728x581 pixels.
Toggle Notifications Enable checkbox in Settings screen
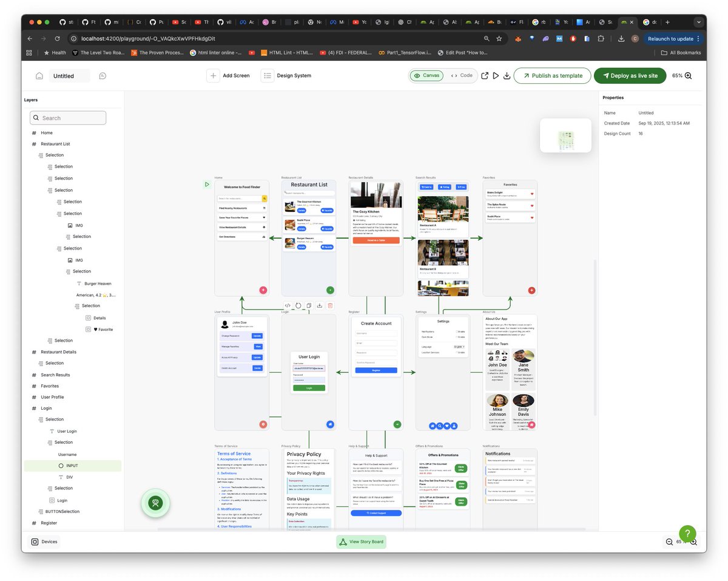click(457, 331)
